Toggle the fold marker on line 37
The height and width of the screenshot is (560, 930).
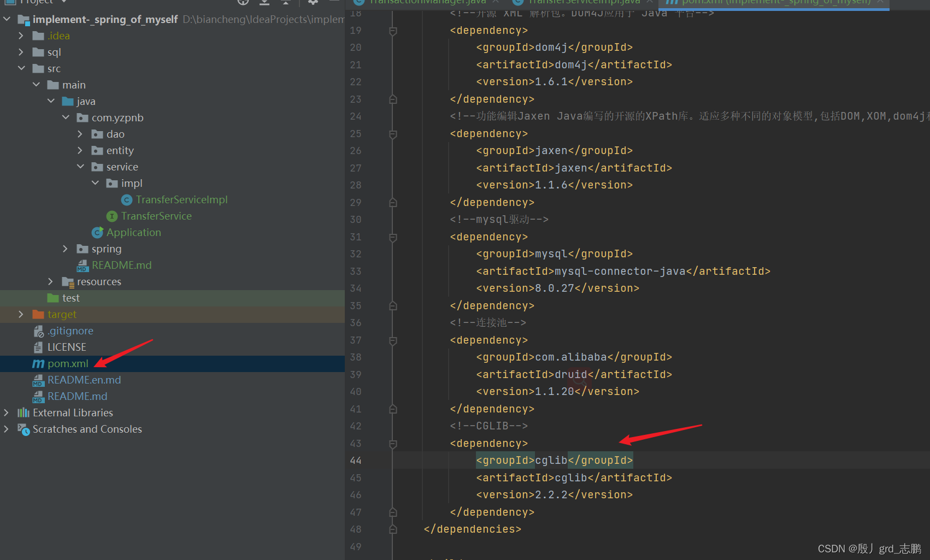pos(393,341)
